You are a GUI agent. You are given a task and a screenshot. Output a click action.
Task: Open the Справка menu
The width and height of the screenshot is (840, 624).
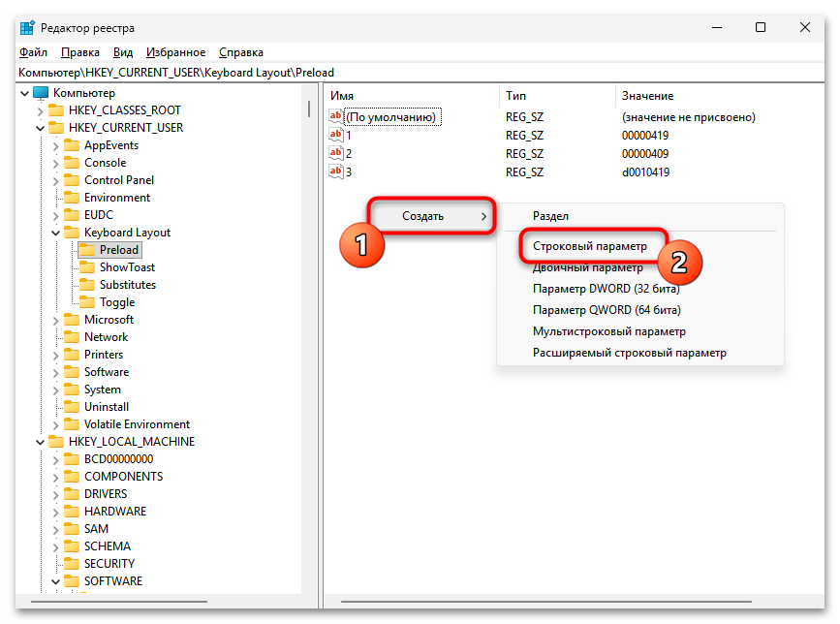click(241, 52)
